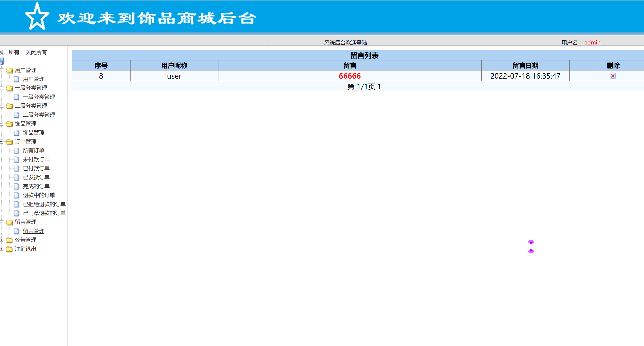Click the red X delete icon for message 66666

[613, 76]
